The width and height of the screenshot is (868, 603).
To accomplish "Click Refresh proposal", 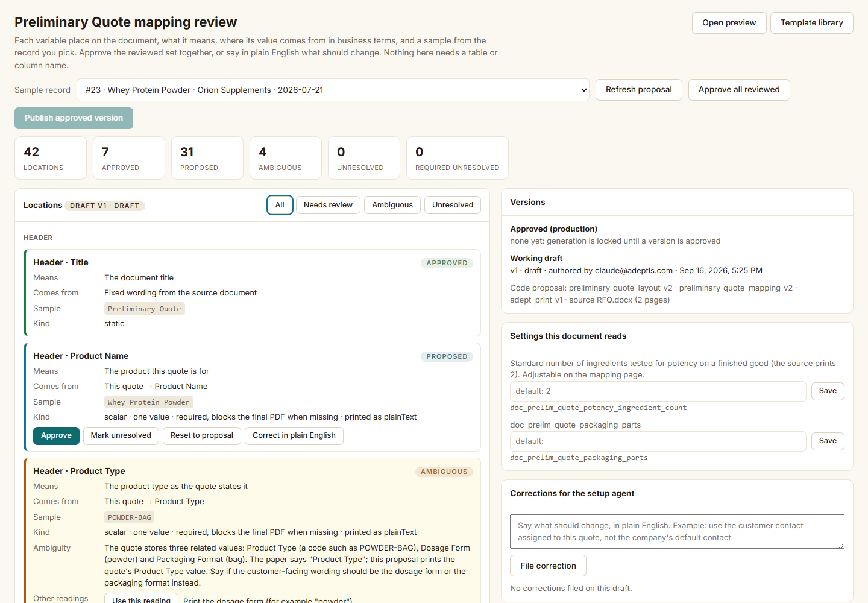I will [638, 90].
